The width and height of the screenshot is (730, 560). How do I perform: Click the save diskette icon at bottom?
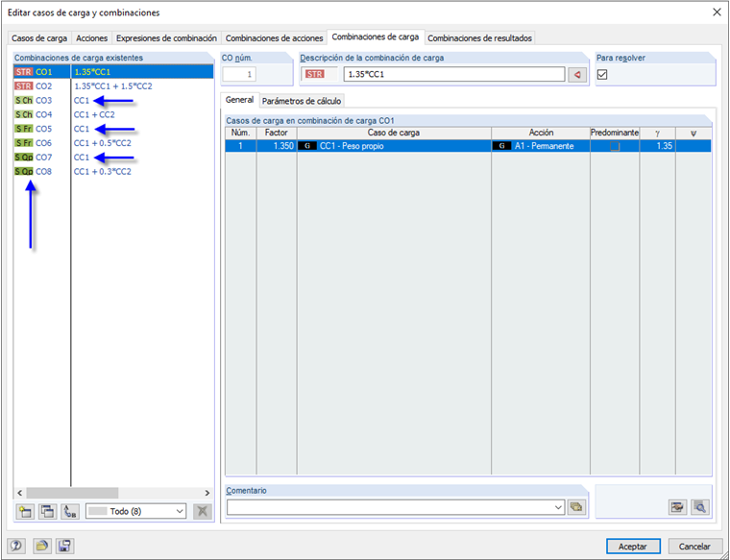pos(64,546)
